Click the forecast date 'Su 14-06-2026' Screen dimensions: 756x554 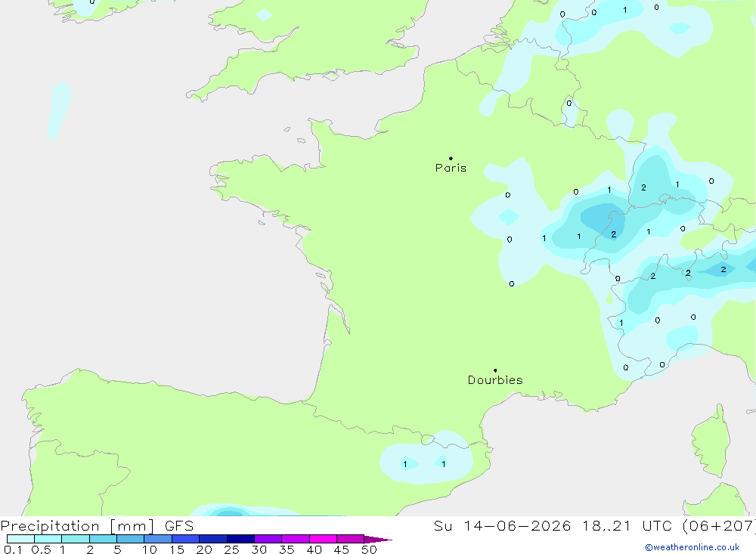(x=502, y=526)
